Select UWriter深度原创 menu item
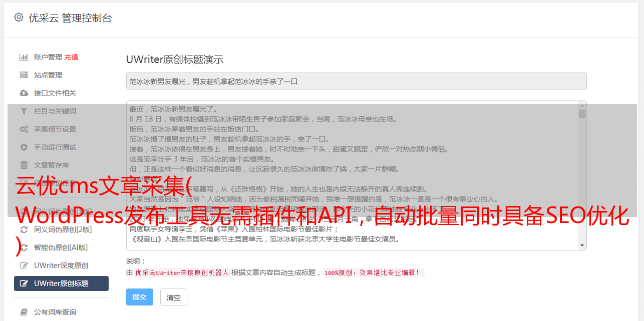The image size is (644, 321). (x=61, y=265)
